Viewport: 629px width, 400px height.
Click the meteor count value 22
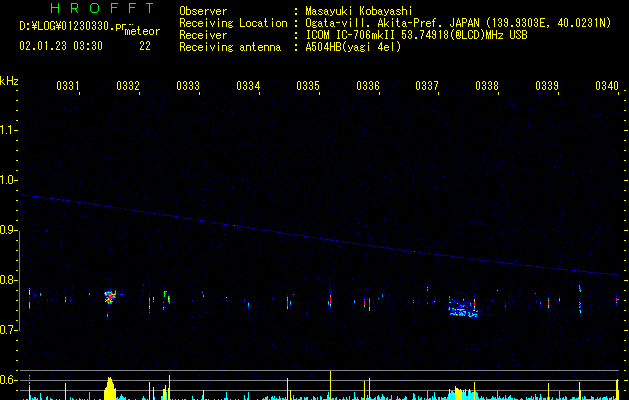(x=145, y=46)
